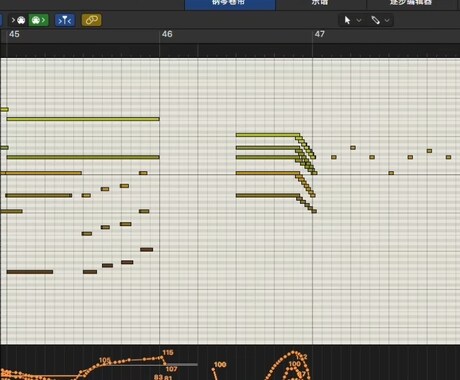Click bar 45 in the ruler
Viewport: 460px width, 380px height.
coord(14,34)
